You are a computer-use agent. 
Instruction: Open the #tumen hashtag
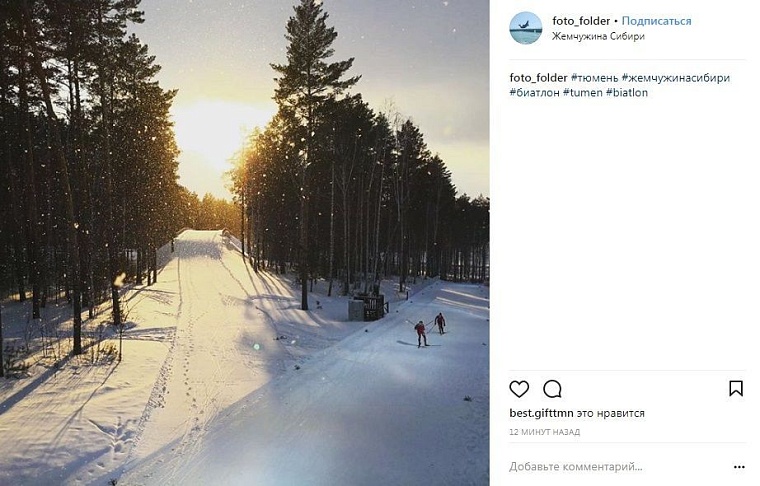583,93
